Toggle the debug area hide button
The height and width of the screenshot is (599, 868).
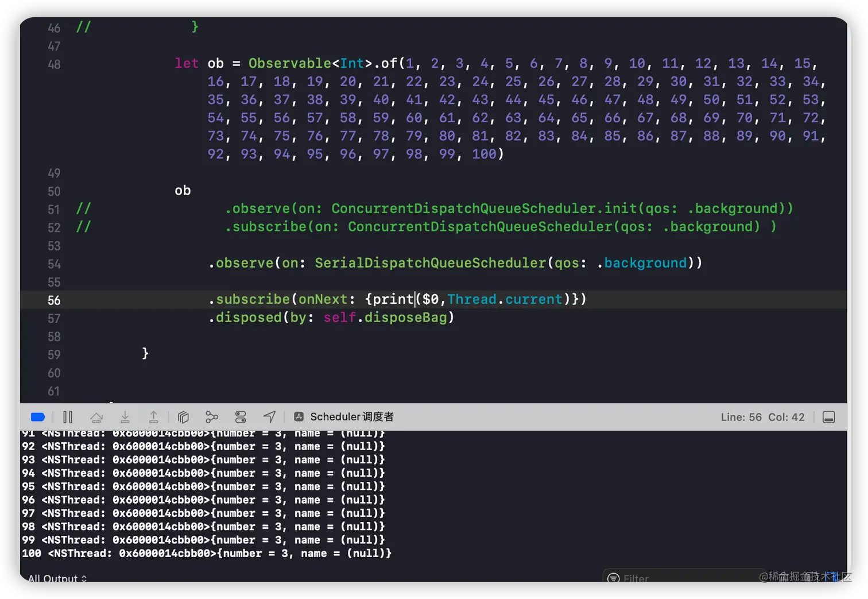[x=829, y=417]
